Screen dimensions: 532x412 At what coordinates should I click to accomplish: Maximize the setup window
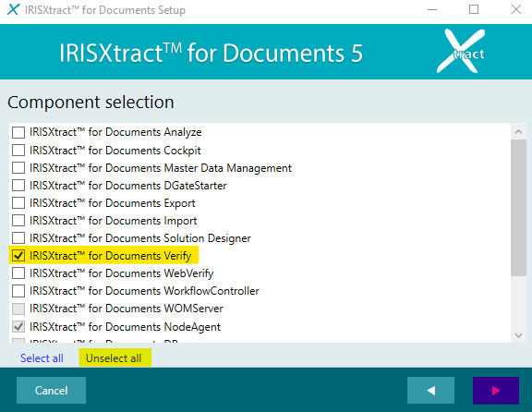pyautogui.click(x=474, y=9)
